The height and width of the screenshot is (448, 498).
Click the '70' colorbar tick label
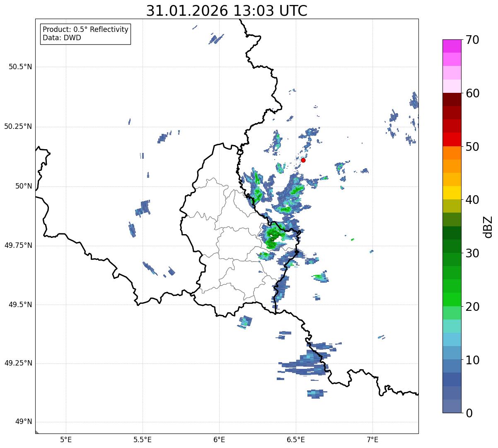click(x=472, y=40)
